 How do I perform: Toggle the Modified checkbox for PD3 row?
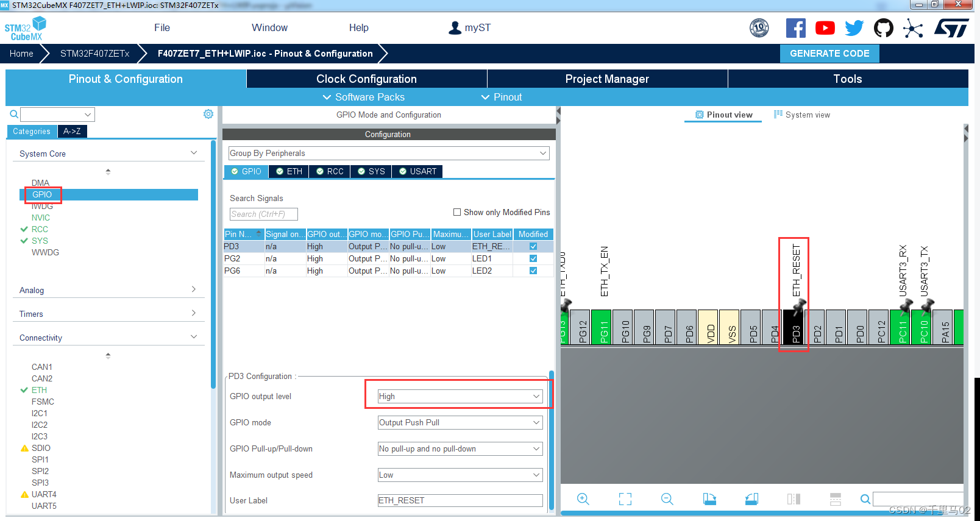click(533, 246)
